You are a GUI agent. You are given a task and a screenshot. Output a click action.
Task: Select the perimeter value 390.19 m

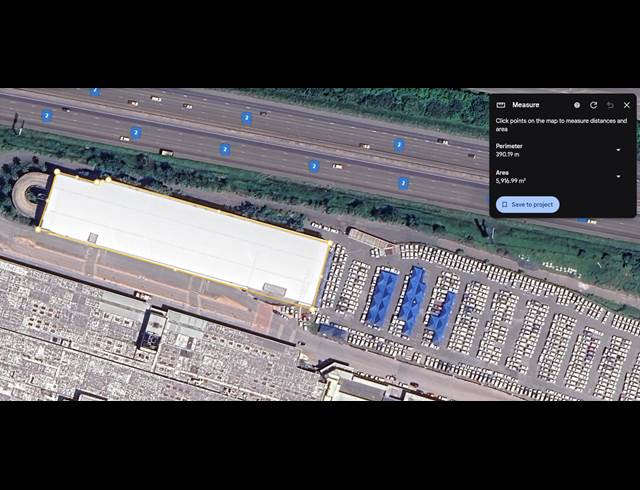pyautogui.click(x=507, y=154)
